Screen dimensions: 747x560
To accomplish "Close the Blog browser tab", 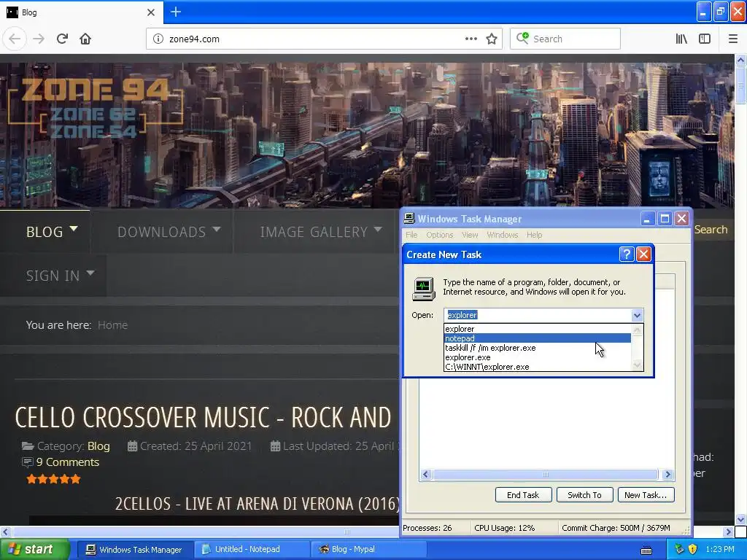I will coord(151,12).
